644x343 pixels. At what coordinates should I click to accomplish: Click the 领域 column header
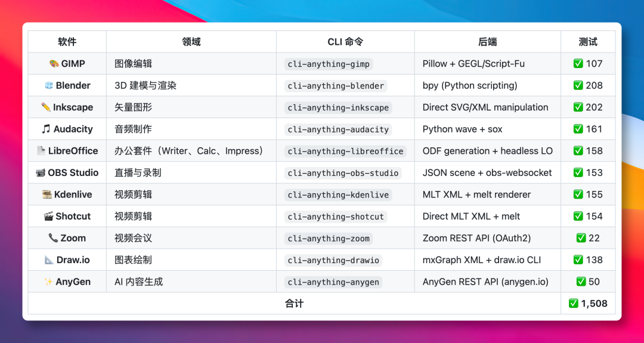coord(191,42)
